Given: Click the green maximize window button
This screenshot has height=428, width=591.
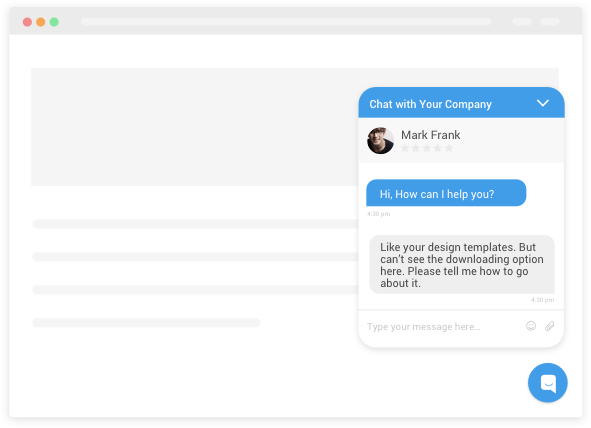Looking at the screenshot, I should (54, 22).
